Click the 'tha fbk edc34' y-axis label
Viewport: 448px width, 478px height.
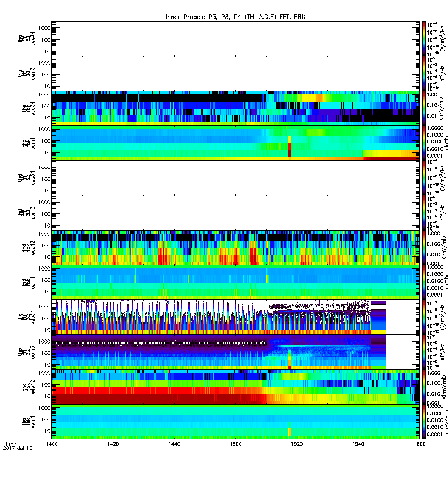pos(29,108)
